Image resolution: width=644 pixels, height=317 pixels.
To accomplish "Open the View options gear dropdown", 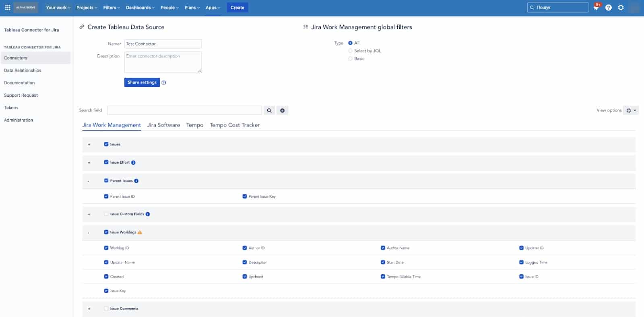I will (631, 110).
